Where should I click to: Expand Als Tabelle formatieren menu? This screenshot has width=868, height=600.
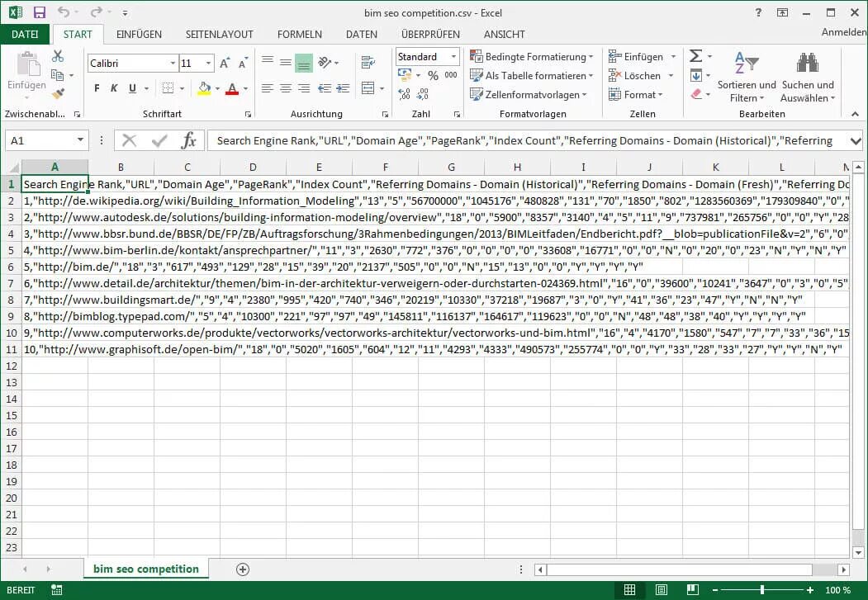(x=531, y=75)
